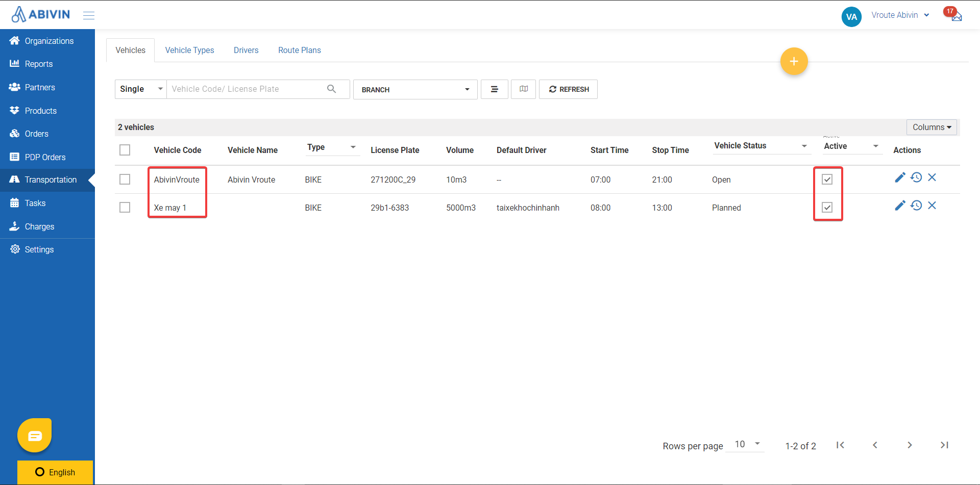Open the Type column filter dropdown
This screenshot has width=980, height=485.
coord(333,147)
